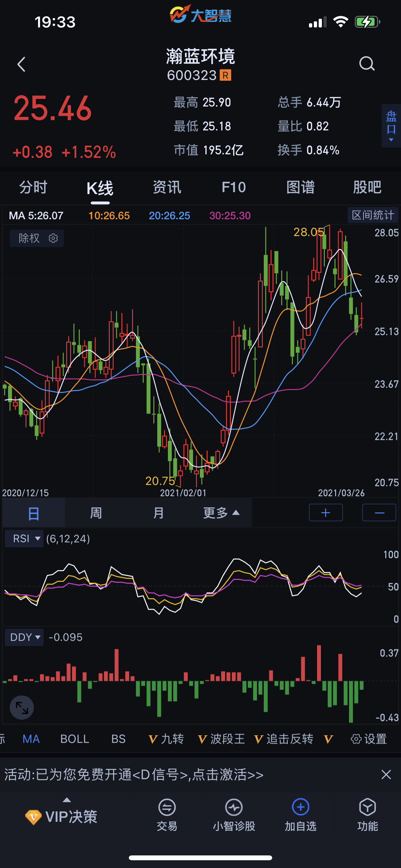The width and height of the screenshot is (401, 868).
Task: Zoom in chart with plus button
Action: (325, 513)
